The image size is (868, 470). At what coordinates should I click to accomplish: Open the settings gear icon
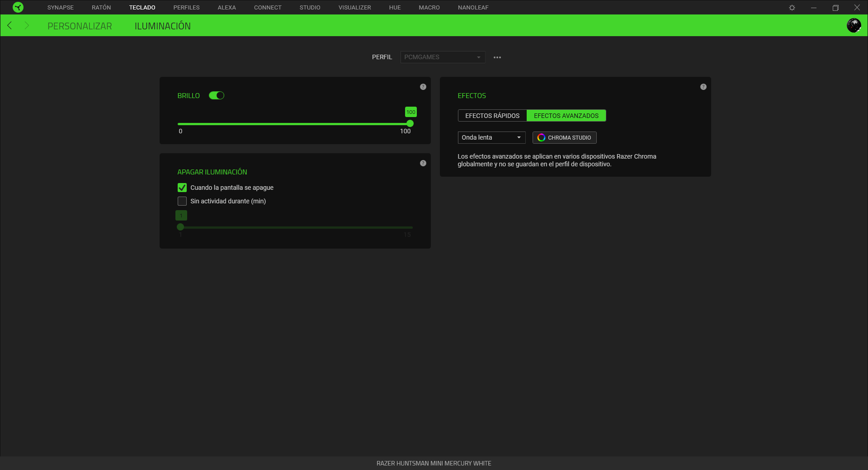tap(792, 8)
